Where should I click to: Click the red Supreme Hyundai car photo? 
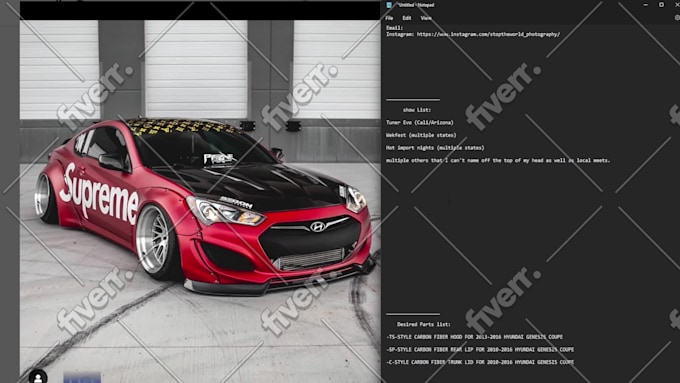[x=200, y=201]
